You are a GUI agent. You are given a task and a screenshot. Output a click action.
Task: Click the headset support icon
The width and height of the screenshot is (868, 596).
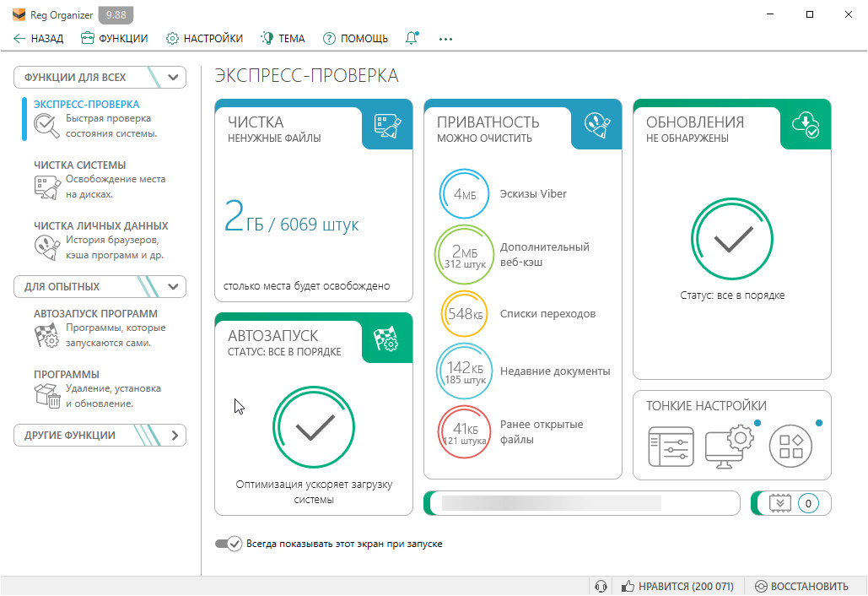[x=601, y=586]
